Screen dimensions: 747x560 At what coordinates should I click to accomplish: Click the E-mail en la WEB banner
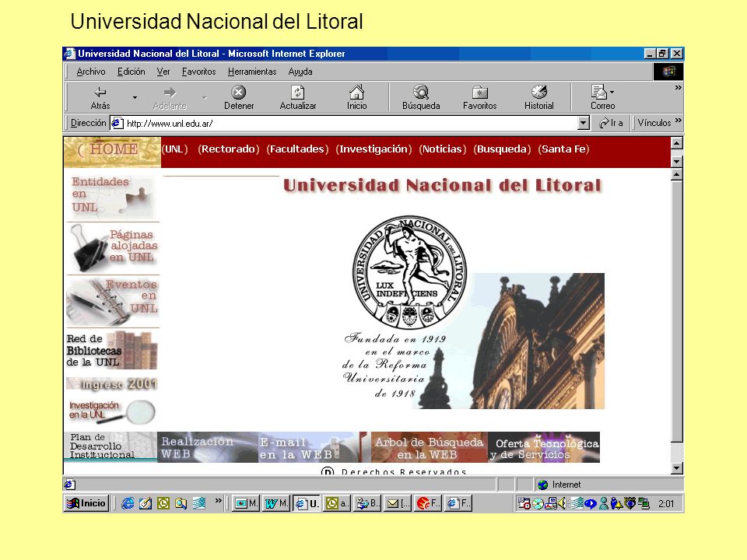(x=314, y=447)
